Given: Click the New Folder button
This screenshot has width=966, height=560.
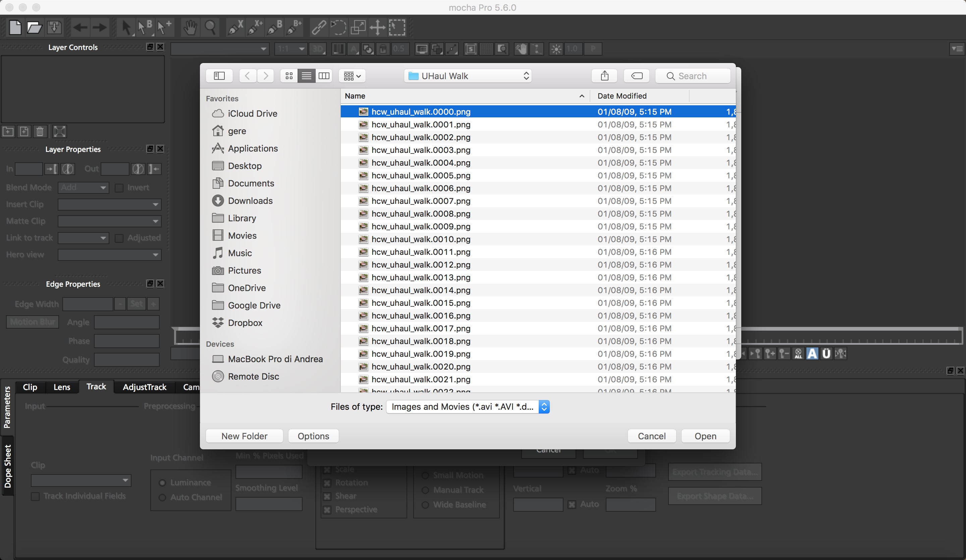Looking at the screenshot, I should tap(244, 436).
